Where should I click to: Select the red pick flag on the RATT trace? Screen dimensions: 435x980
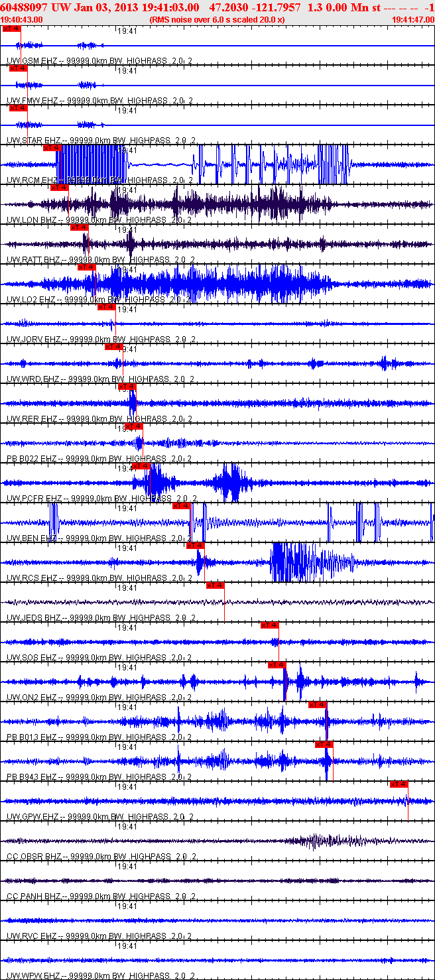pos(79,227)
